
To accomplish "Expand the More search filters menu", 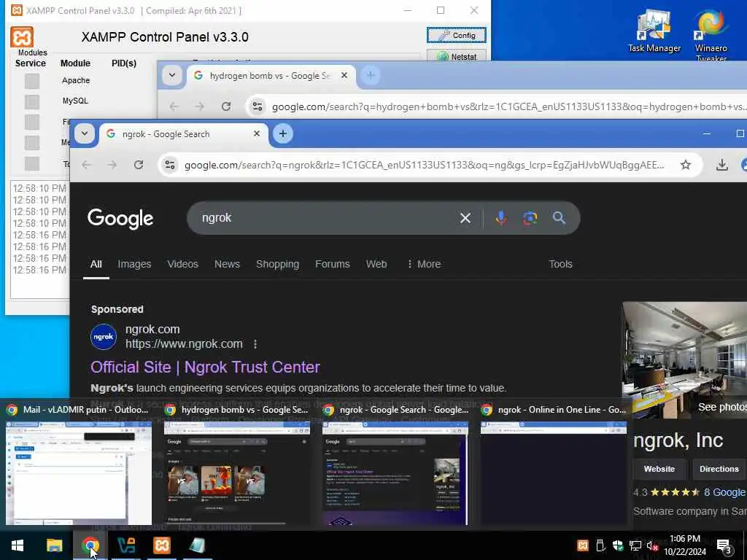I will (424, 264).
